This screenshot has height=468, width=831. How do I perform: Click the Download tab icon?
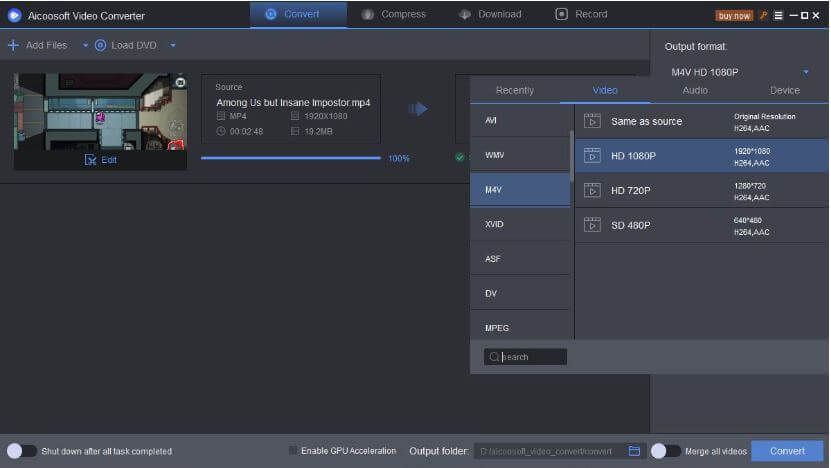[465, 14]
